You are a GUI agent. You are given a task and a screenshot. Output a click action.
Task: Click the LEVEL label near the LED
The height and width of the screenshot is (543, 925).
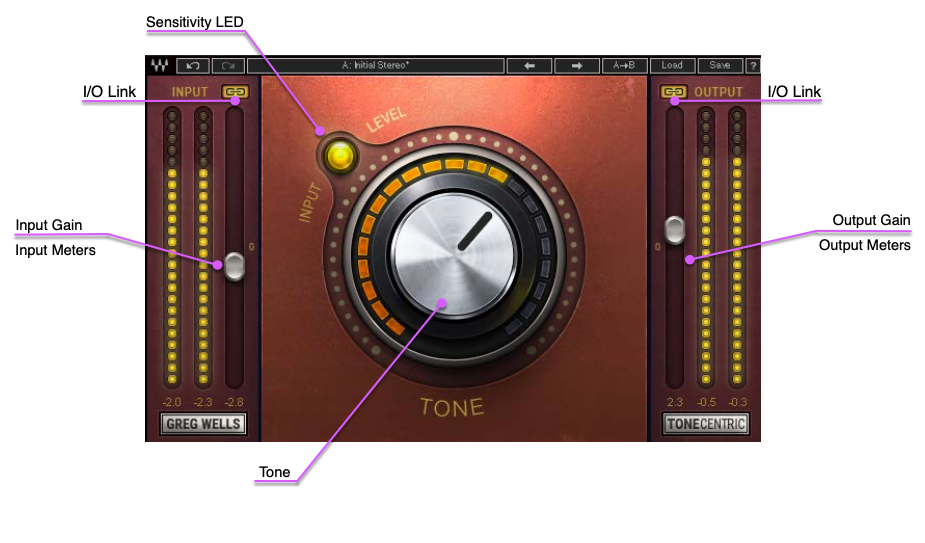point(386,119)
